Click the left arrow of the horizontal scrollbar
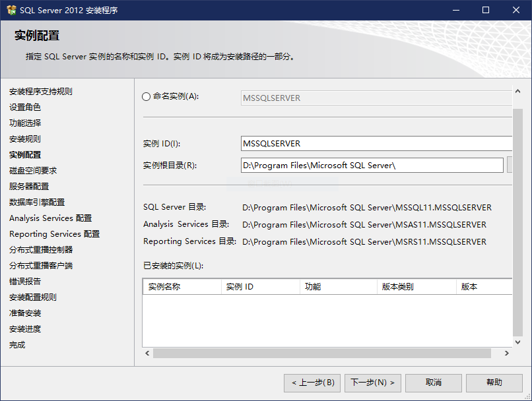 pos(147,354)
